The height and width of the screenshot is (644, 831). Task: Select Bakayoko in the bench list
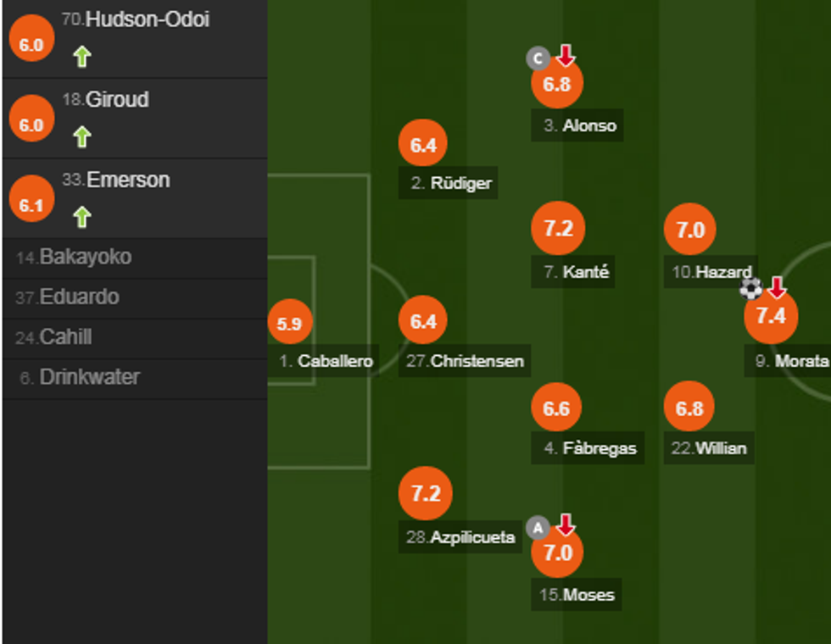point(85,257)
